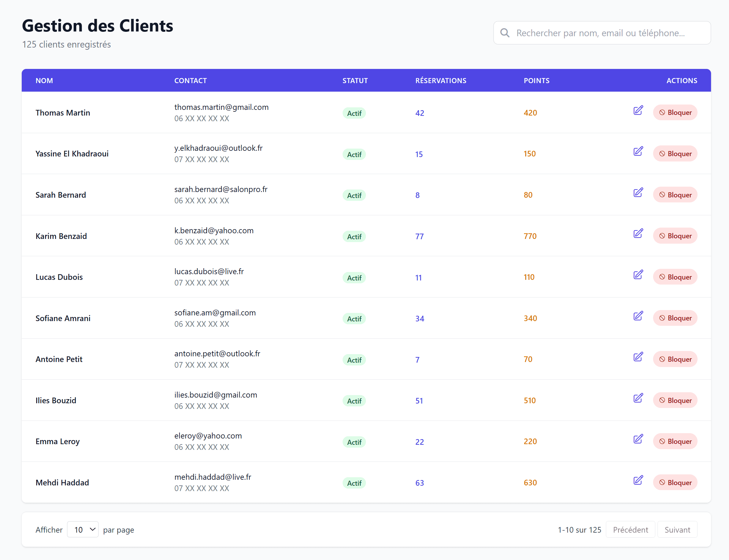Open the edit icon for Yassine El Khadraoui
Screen dimensions: 729x560
pos(638,152)
